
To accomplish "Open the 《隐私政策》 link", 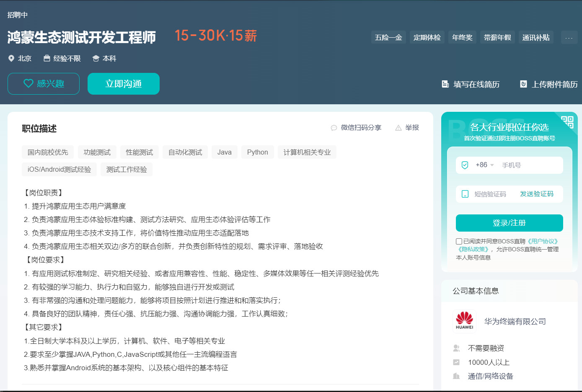I will tap(473, 249).
